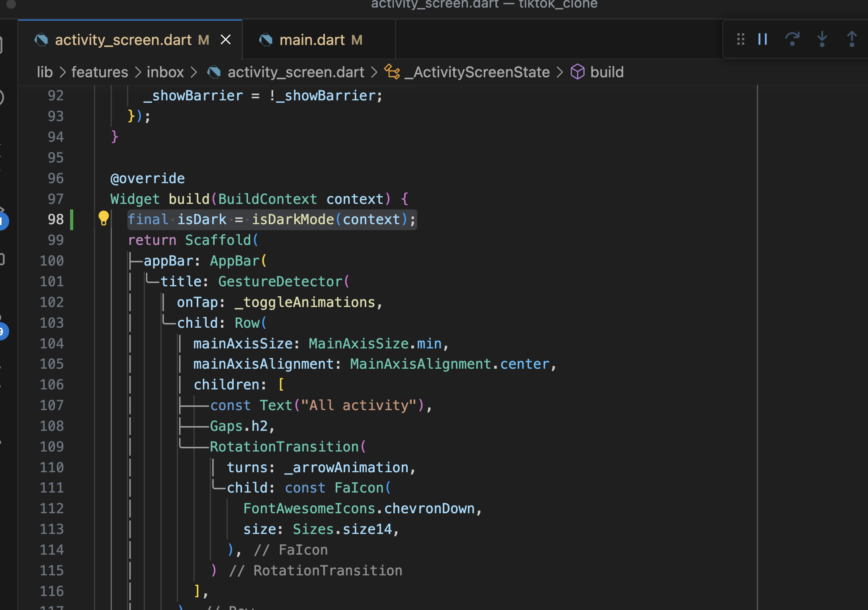Click the debug toolbar drag handle
The width and height of the screenshot is (868, 610).
click(741, 39)
